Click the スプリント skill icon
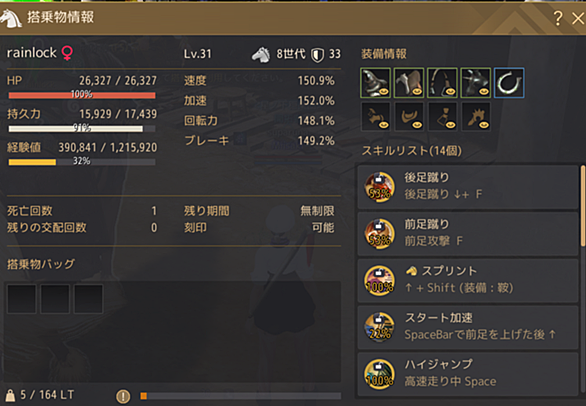The height and width of the screenshot is (406, 586). 379,280
